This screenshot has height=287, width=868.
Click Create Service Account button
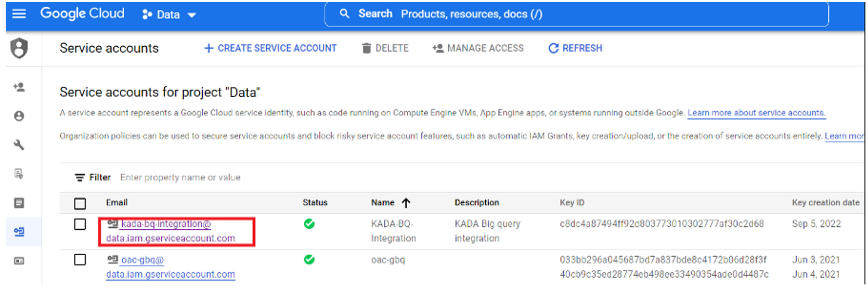270,48
